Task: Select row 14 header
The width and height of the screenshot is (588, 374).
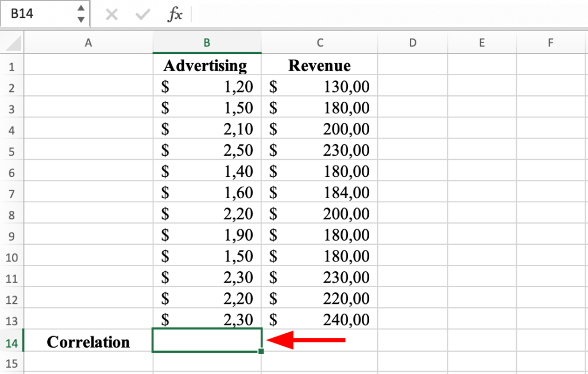Action: 11,341
